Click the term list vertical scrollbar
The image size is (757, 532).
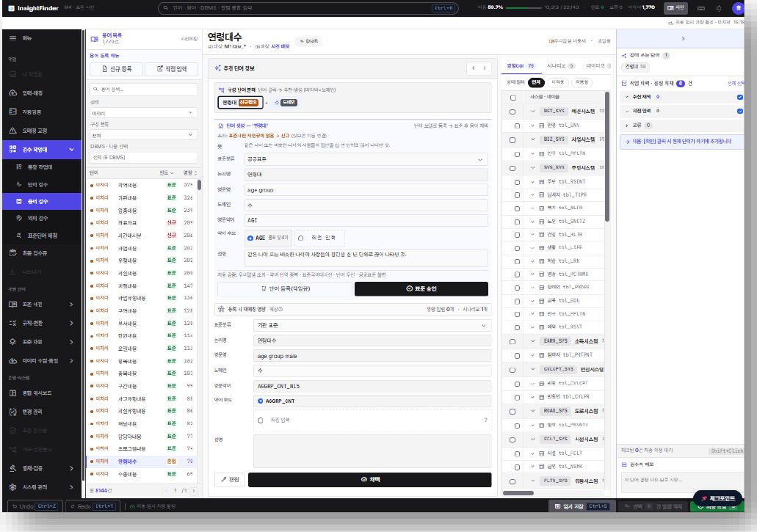[200, 185]
